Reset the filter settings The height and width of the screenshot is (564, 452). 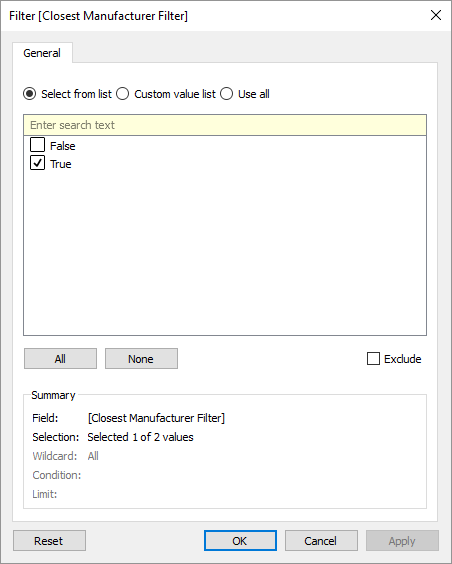coord(49,541)
